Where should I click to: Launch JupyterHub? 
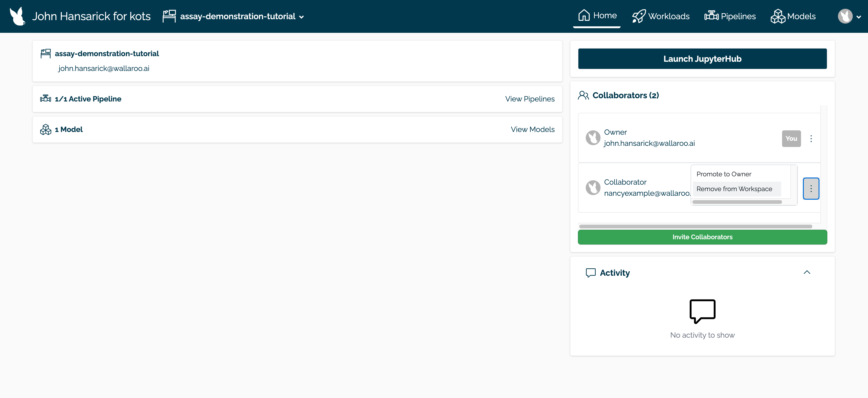[x=702, y=58]
